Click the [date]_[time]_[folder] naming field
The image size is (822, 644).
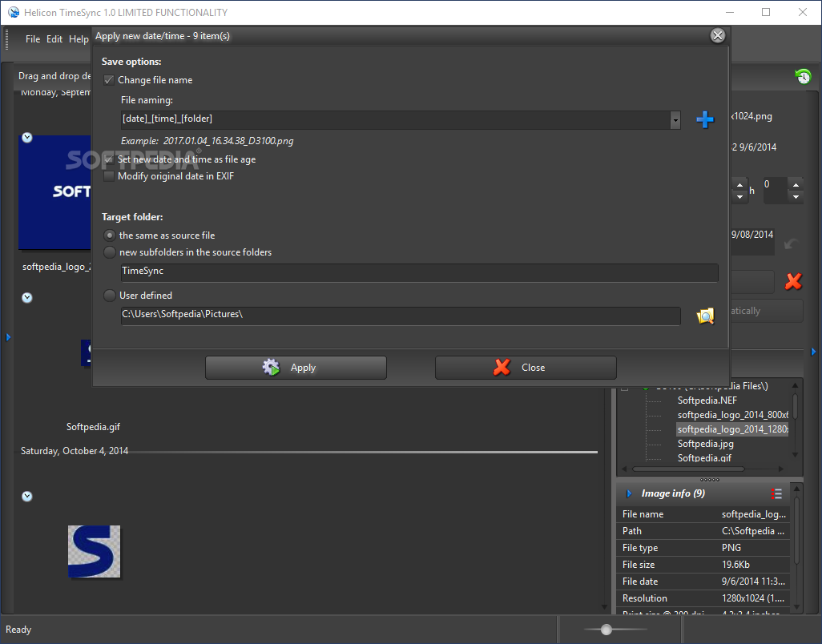396,120
